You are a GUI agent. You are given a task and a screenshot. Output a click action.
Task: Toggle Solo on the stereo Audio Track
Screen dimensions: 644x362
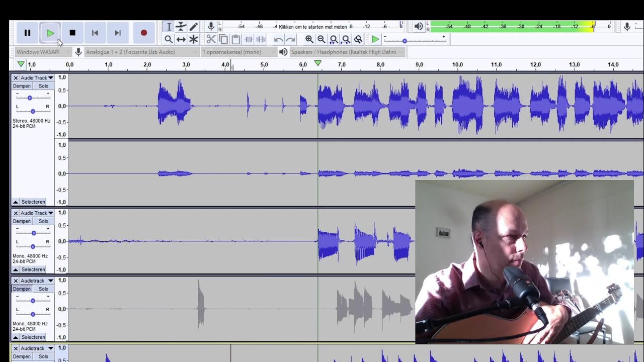click(43, 86)
